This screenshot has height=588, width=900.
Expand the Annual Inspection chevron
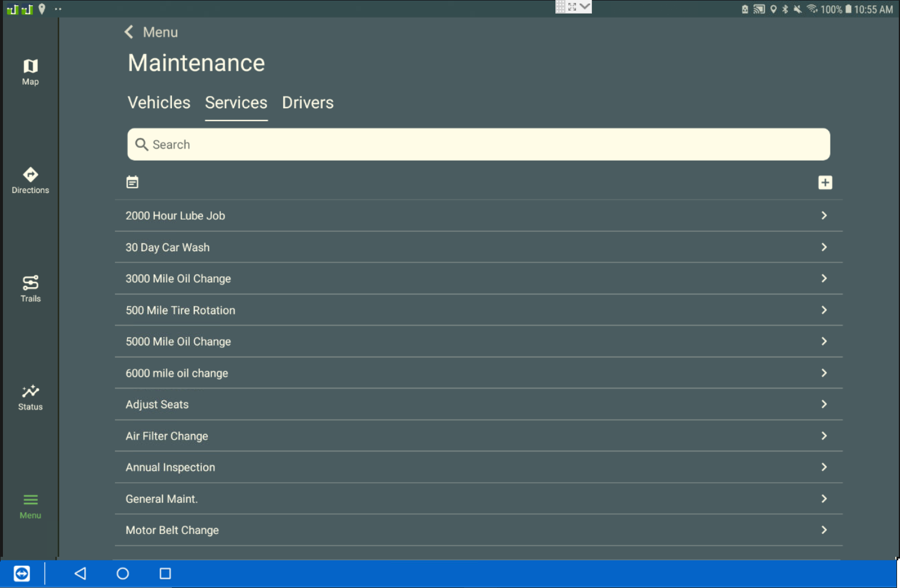point(823,467)
